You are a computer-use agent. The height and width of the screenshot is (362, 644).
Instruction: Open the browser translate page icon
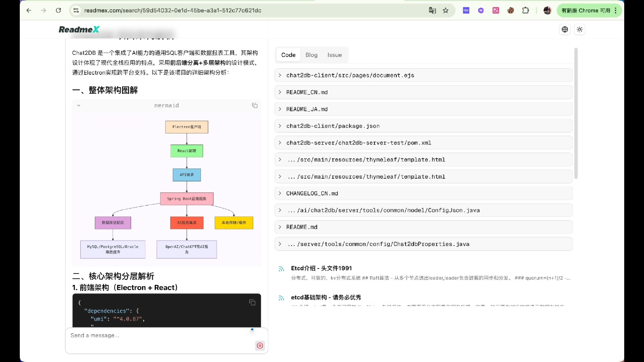(432, 10)
